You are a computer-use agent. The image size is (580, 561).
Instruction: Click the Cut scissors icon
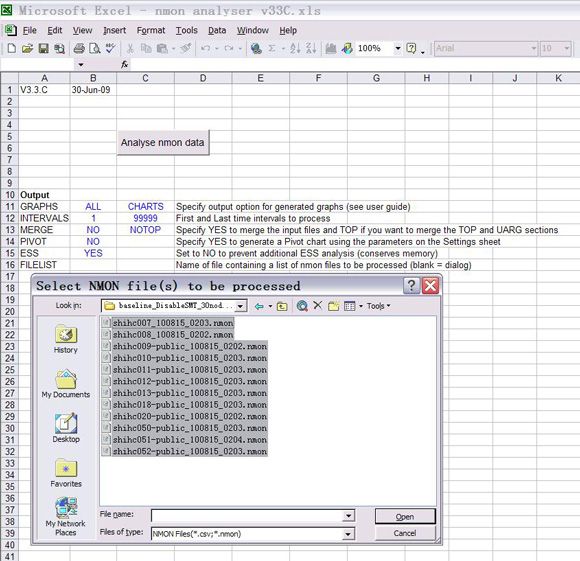130,48
